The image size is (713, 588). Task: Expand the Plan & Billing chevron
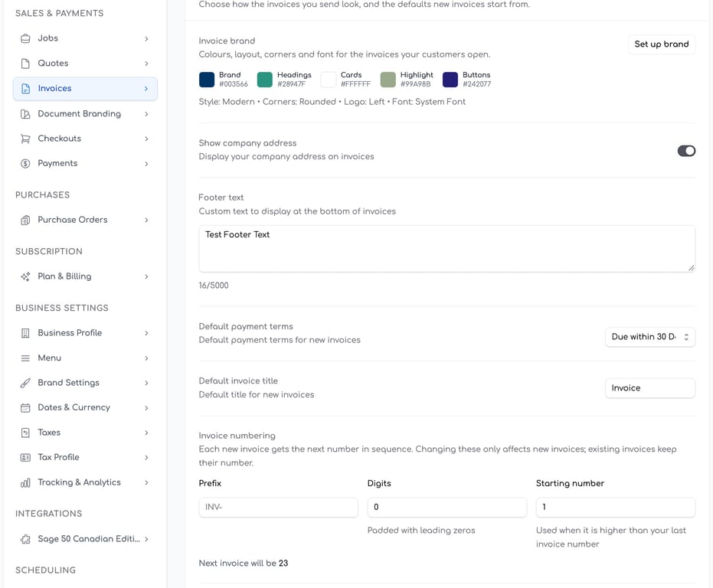(x=146, y=276)
